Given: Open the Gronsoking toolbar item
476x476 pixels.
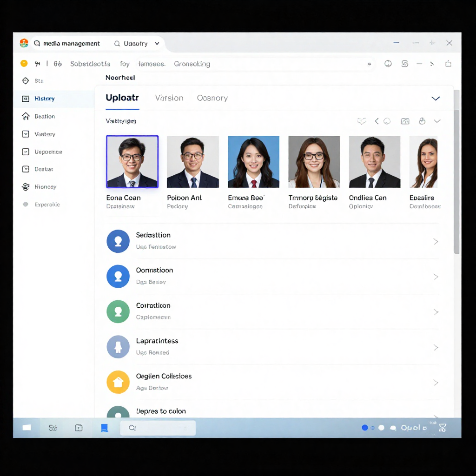Looking at the screenshot, I should tap(192, 64).
